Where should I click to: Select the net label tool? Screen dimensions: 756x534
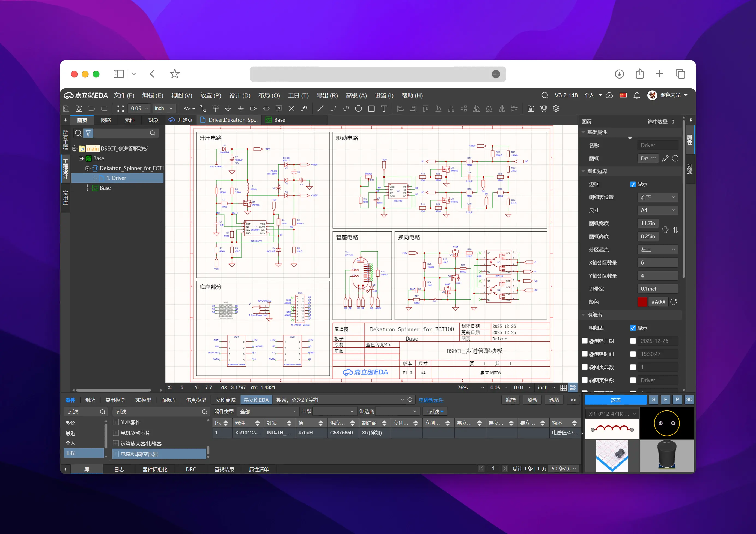tap(279, 109)
